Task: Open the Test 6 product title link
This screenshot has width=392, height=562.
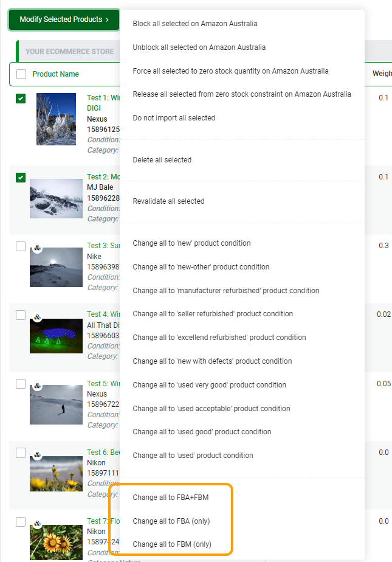Action: pyautogui.click(x=103, y=453)
